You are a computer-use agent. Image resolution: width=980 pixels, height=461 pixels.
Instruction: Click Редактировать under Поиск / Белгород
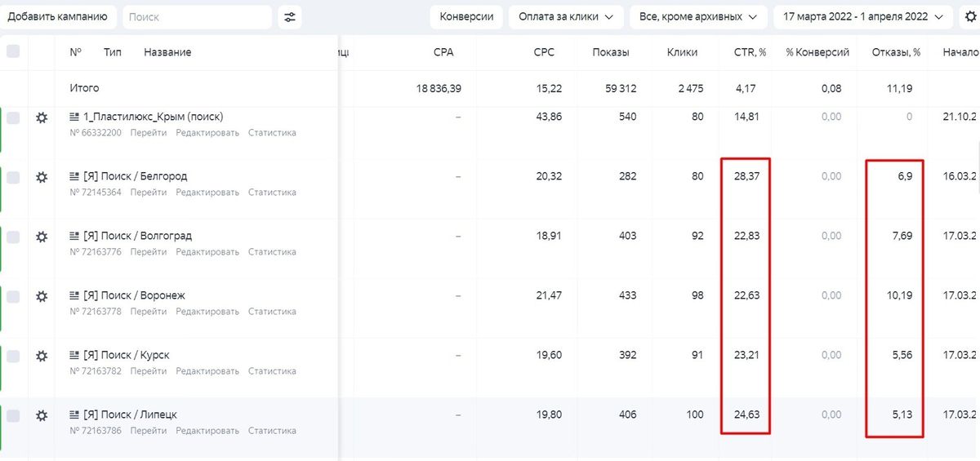207,193
